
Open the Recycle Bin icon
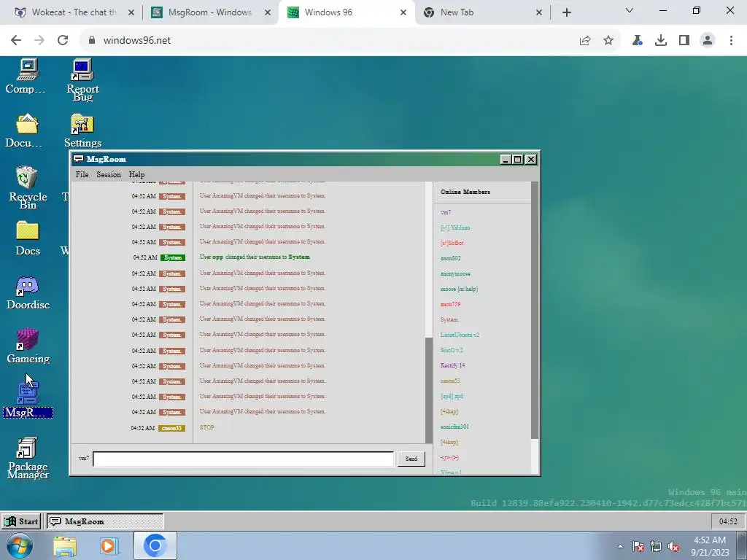(27, 187)
